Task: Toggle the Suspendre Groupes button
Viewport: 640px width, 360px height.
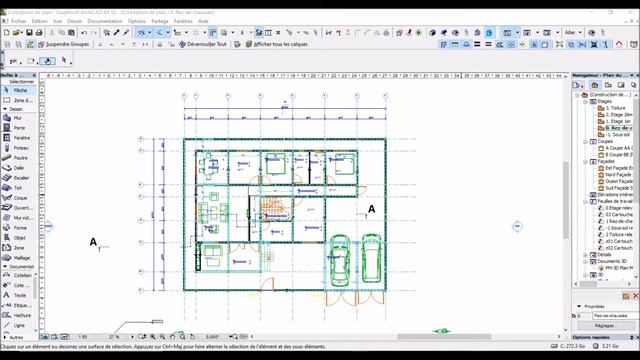Action: 63,44
